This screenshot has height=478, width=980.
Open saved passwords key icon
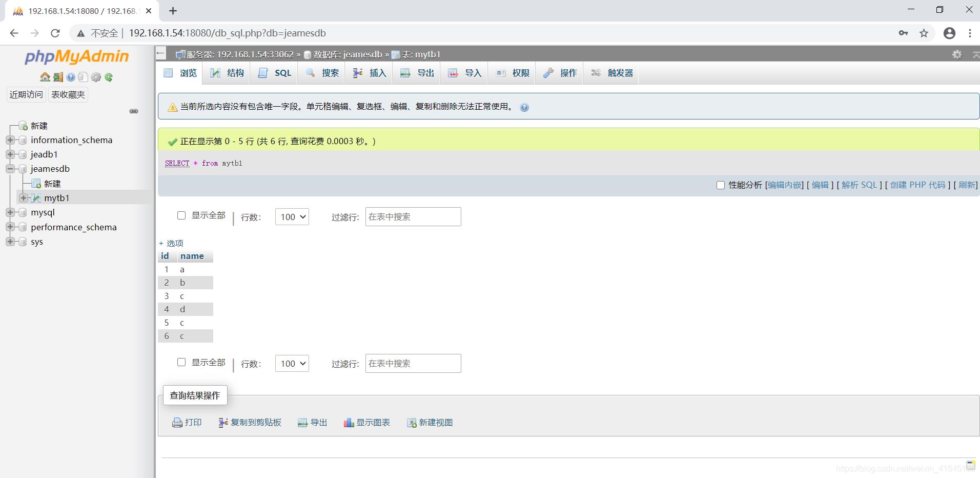click(903, 33)
